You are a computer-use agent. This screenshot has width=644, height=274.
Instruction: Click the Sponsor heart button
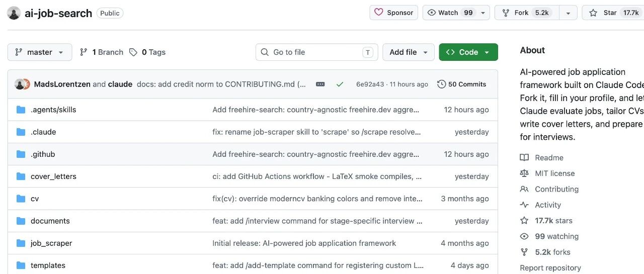[x=394, y=13]
